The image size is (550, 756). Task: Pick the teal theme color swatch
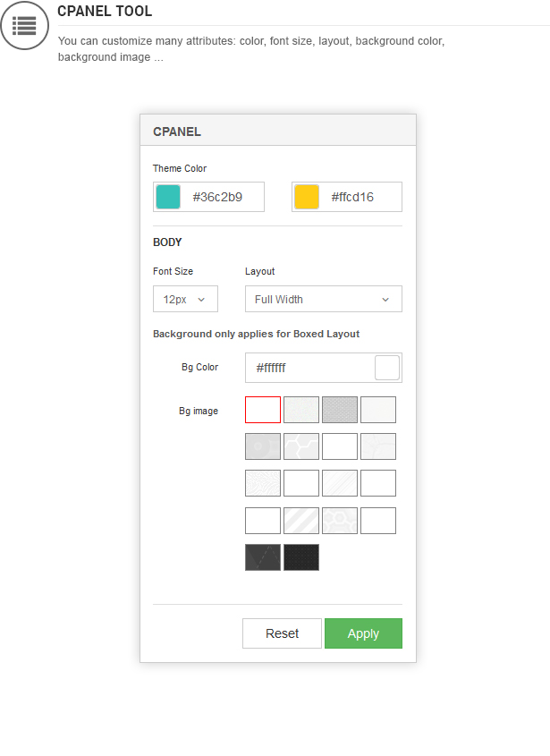(x=168, y=197)
